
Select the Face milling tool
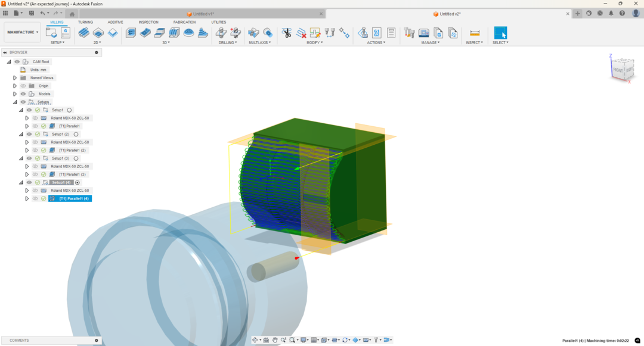tap(113, 33)
